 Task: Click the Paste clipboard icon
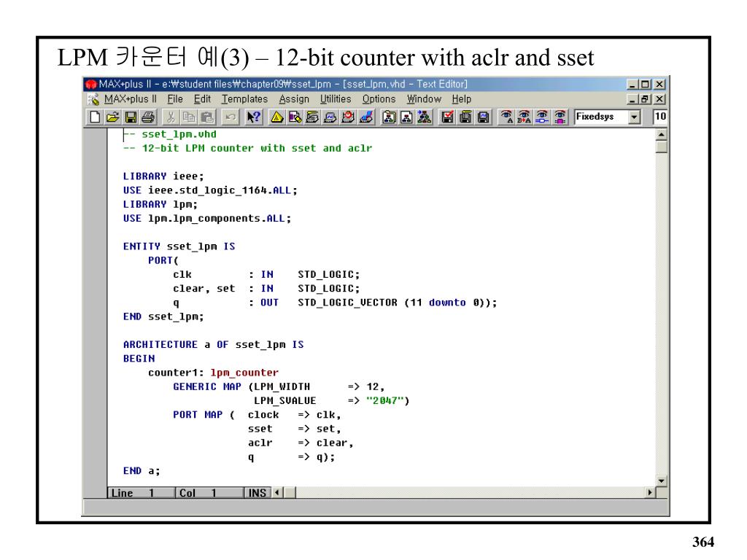pyautogui.click(x=207, y=117)
